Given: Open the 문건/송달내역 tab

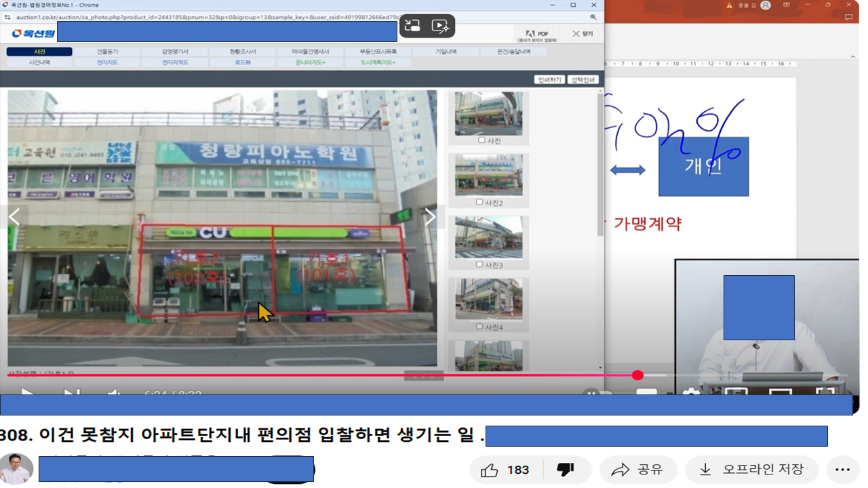Looking at the screenshot, I should pyautogui.click(x=513, y=52).
